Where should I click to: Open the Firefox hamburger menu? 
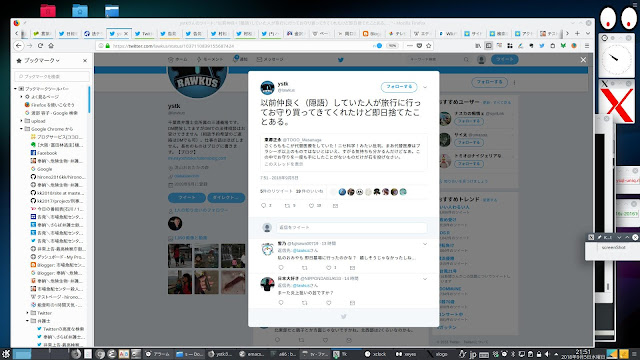(x=587, y=46)
